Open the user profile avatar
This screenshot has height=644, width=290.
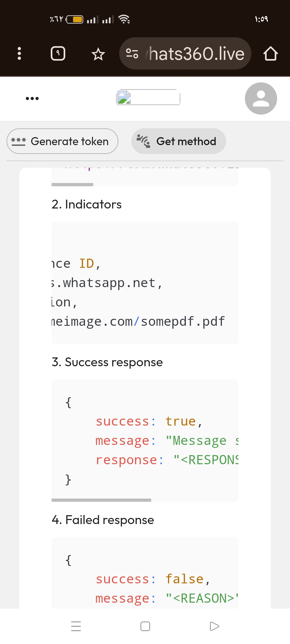pos(261,98)
